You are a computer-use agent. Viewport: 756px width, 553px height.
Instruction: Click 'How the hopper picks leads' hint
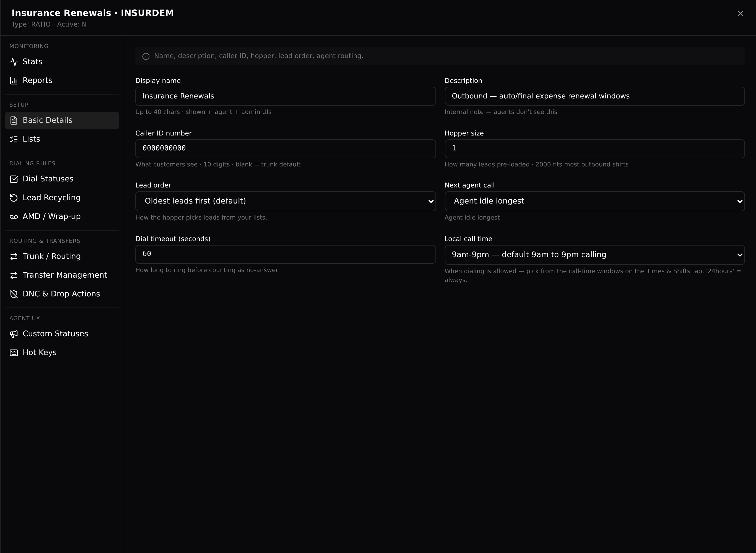pos(201,217)
